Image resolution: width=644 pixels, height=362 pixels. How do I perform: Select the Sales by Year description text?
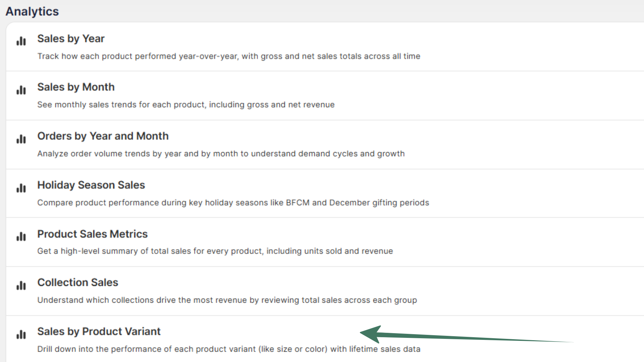click(x=228, y=56)
